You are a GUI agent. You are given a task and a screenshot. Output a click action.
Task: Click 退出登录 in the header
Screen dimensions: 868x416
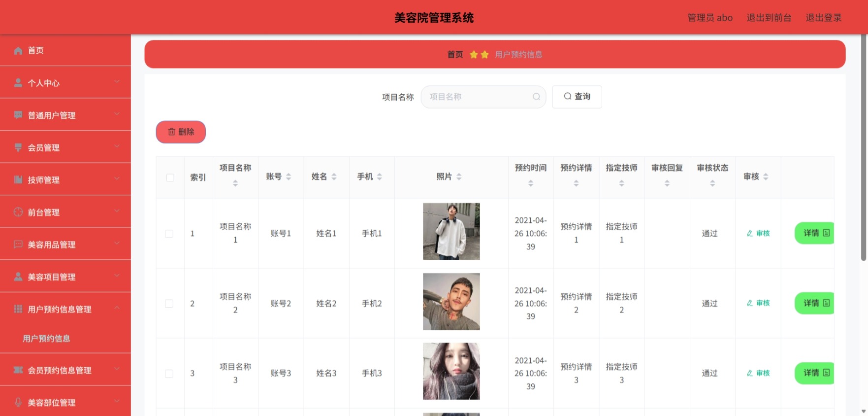[x=824, y=18]
